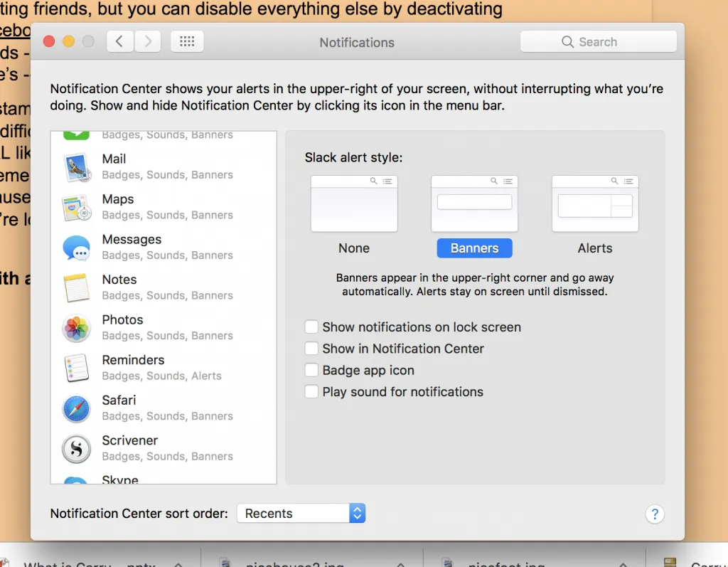
Task: Click the Search input field
Action: (598, 42)
